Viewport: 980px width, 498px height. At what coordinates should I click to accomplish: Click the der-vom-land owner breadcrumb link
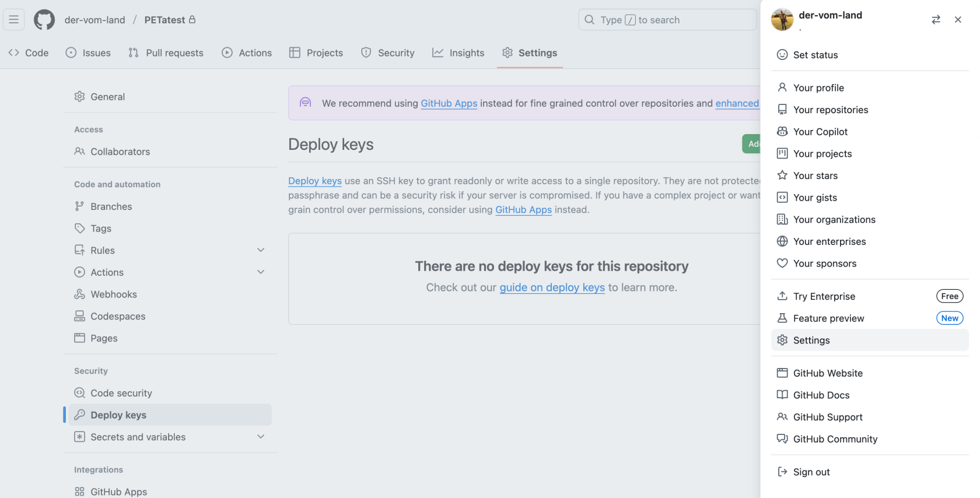[x=94, y=20]
